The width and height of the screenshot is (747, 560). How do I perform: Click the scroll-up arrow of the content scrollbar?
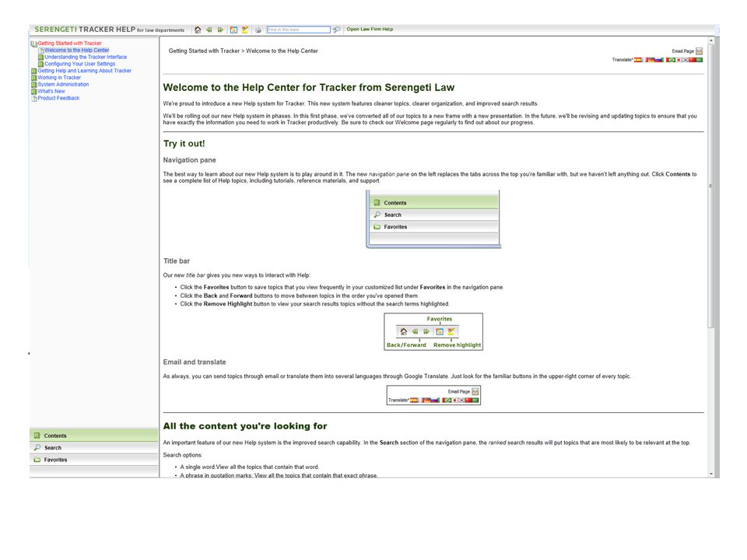click(x=711, y=41)
